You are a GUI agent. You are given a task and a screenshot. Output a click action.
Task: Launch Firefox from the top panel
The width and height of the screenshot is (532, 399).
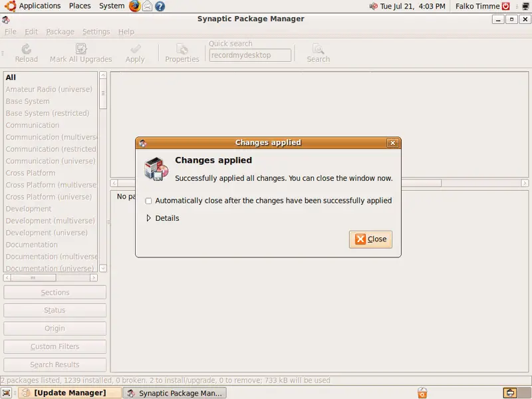[x=135, y=6]
